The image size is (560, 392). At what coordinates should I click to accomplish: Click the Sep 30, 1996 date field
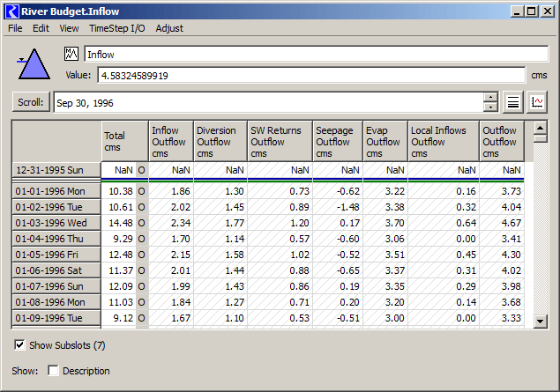(269, 103)
